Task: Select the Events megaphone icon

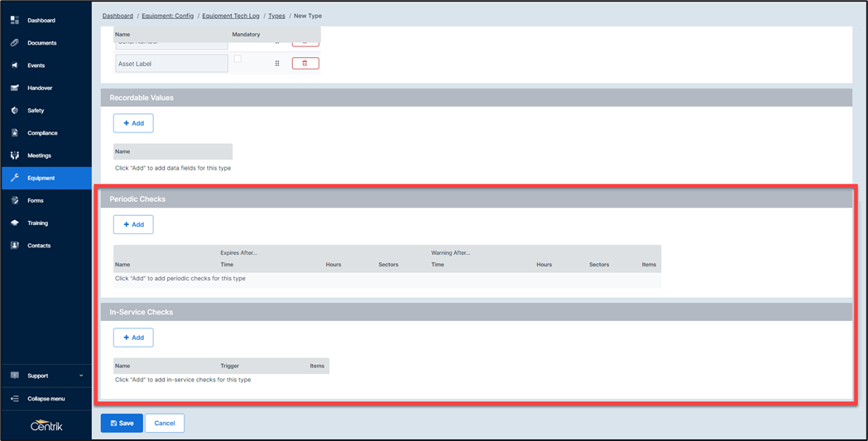Action: (x=14, y=65)
